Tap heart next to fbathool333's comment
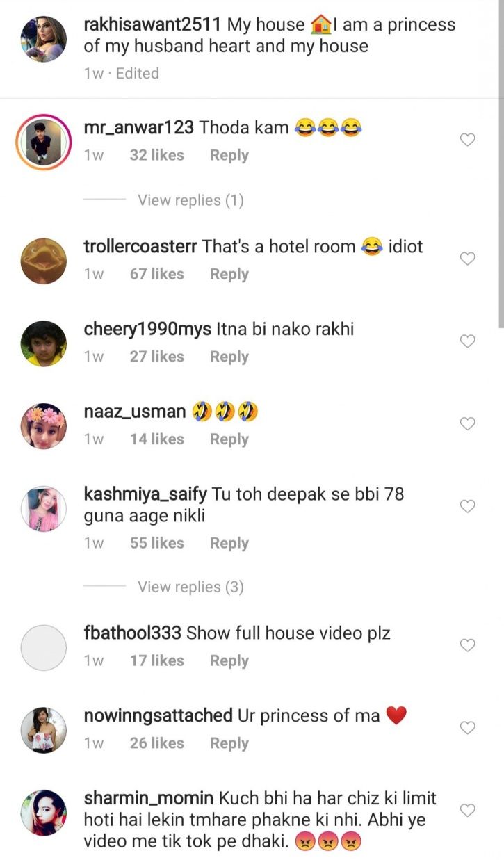The image size is (504, 860). (x=468, y=645)
